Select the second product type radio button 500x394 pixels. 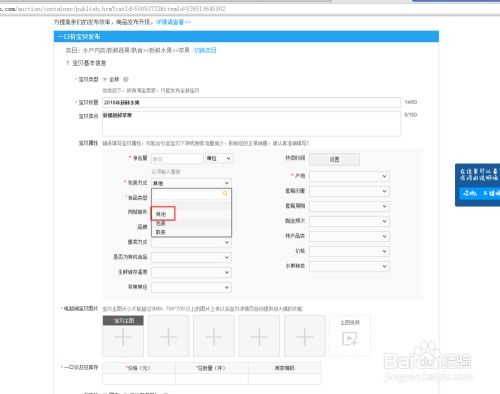[126, 79]
